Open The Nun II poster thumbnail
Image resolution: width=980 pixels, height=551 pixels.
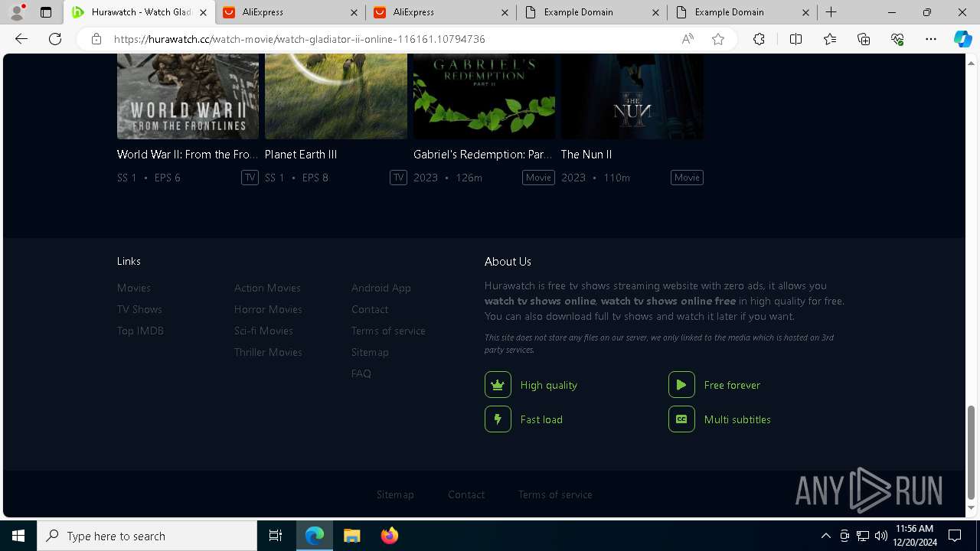pyautogui.click(x=632, y=96)
